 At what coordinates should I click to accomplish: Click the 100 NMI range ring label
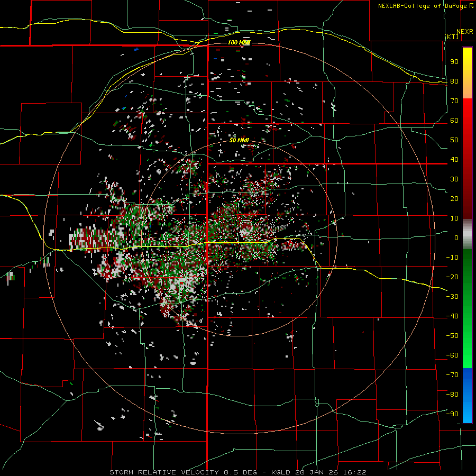click(239, 42)
